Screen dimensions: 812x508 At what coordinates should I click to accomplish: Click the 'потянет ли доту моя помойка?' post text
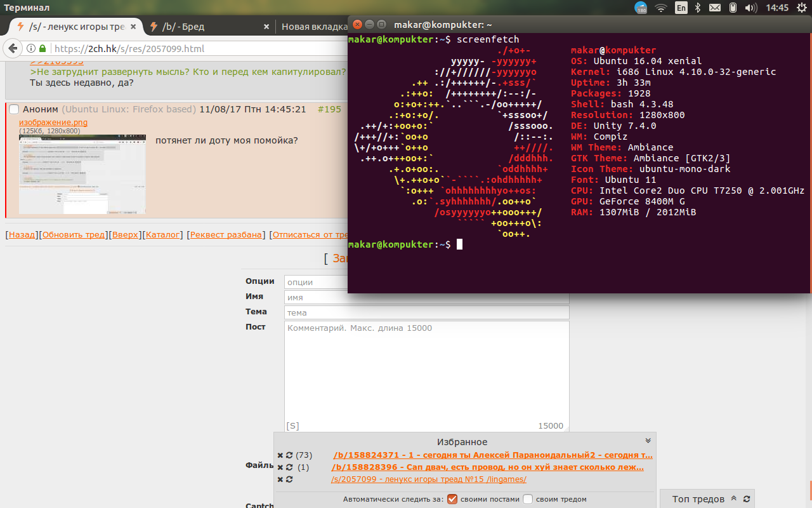pyautogui.click(x=226, y=140)
